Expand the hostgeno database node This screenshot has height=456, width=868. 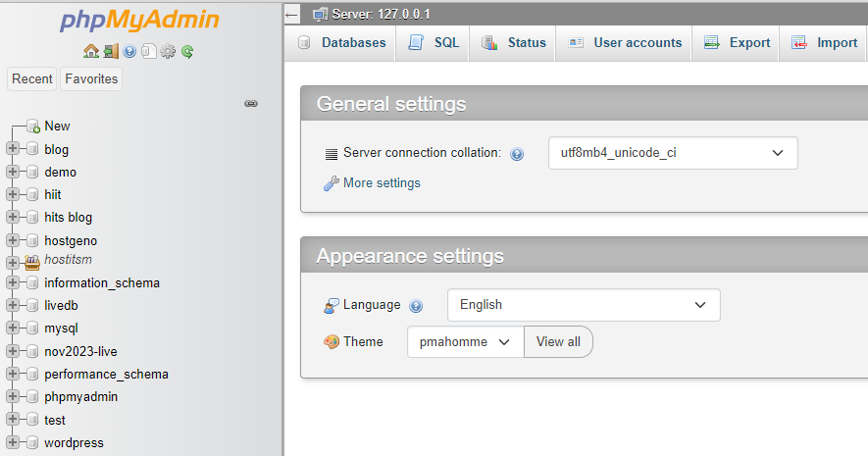click(x=12, y=240)
